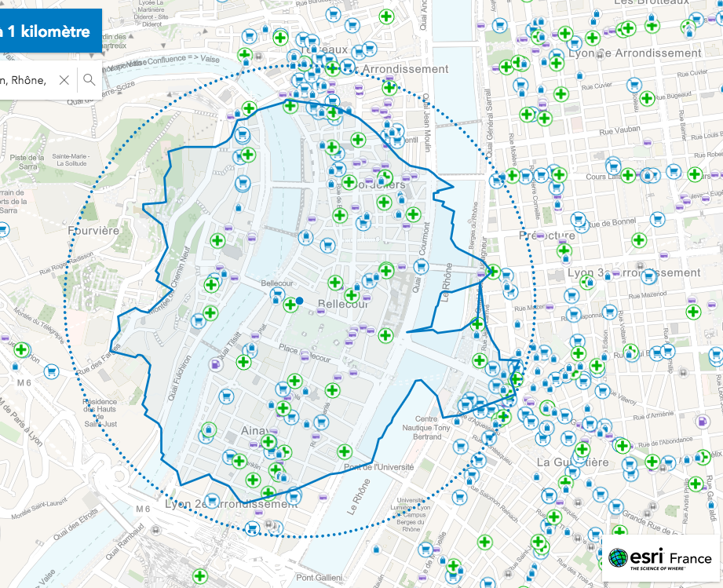Image resolution: width=723 pixels, height=588 pixels.
Task: Click the pharmacy marker left of Rue Bugeaud
Action: [647, 98]
